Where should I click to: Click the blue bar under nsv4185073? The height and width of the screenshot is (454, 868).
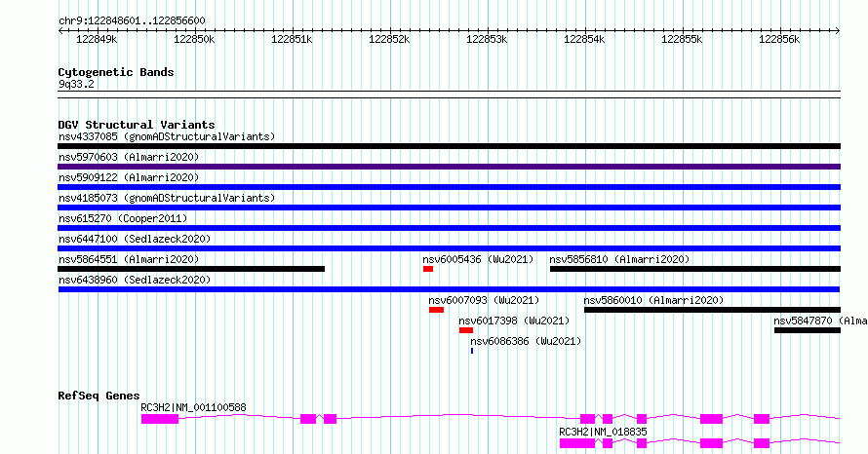pyautogui.click(x=449, y=208)
